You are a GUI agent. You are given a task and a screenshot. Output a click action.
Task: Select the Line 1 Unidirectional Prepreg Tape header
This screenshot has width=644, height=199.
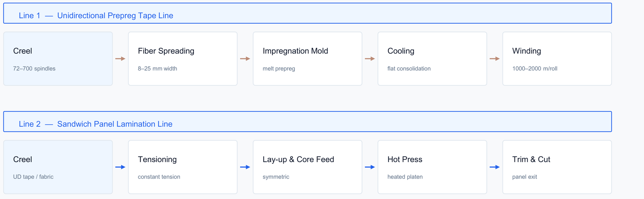[308, 13]
